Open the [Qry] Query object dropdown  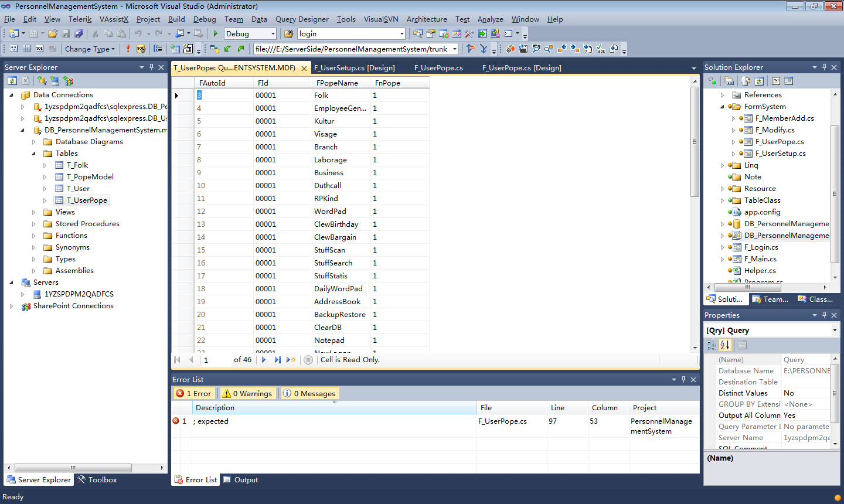click(835, 331)
